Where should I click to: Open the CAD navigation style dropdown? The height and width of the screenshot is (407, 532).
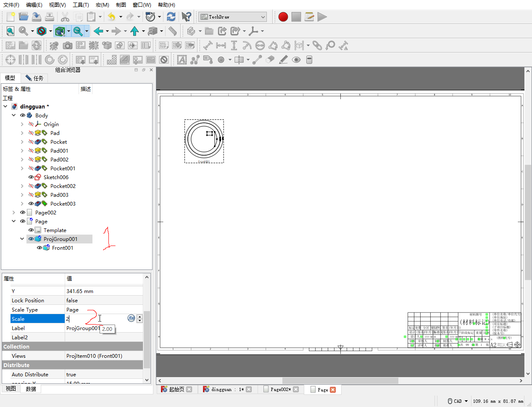coord(458,401)
